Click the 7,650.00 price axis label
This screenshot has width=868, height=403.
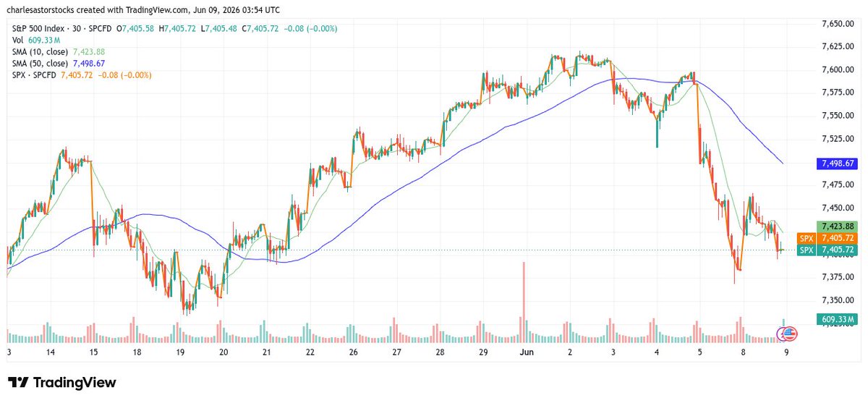tap(839, 24)
